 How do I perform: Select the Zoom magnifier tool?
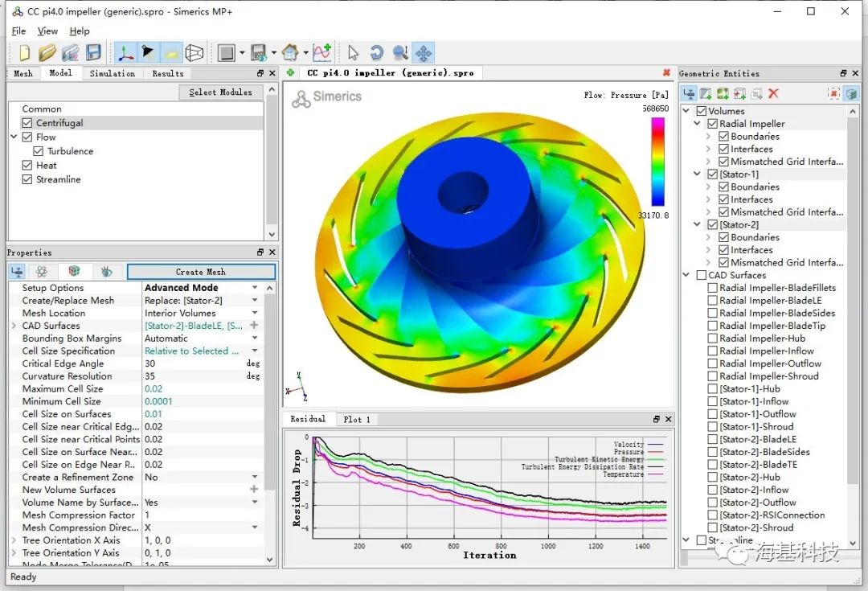[x=400, y=53]
